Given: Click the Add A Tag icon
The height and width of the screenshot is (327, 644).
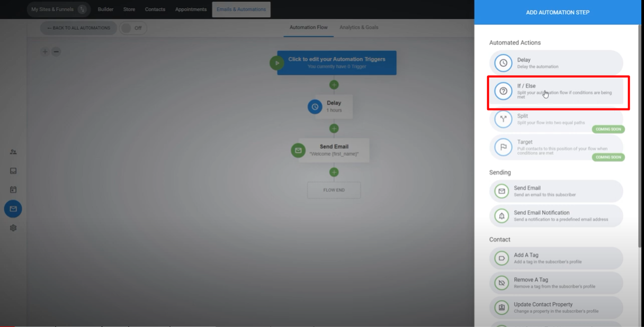Looking at the screenshot, I should [x=501, y=258].
